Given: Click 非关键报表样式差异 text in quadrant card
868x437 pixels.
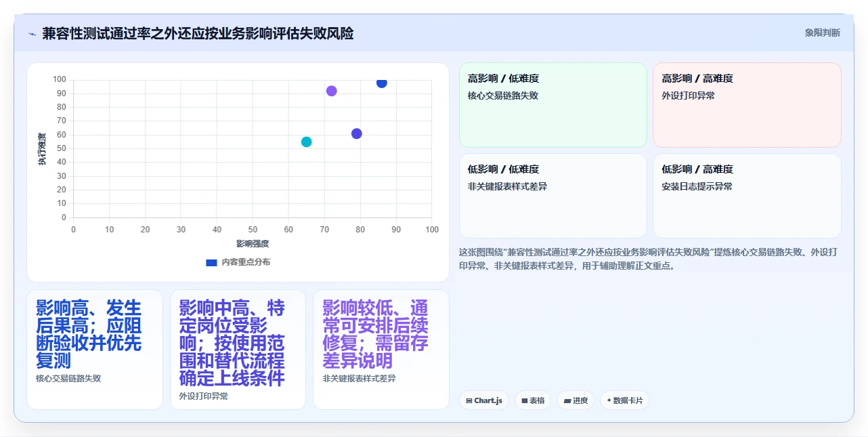Looking at the screenshot, I should pos(507,186).
